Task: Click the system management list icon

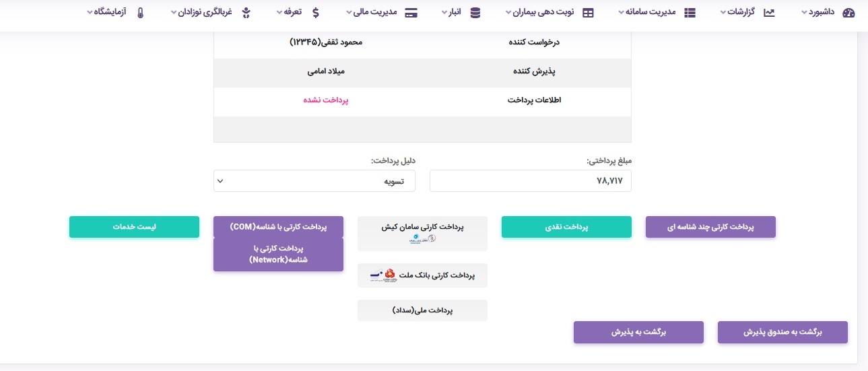Action: pos(690,13)
